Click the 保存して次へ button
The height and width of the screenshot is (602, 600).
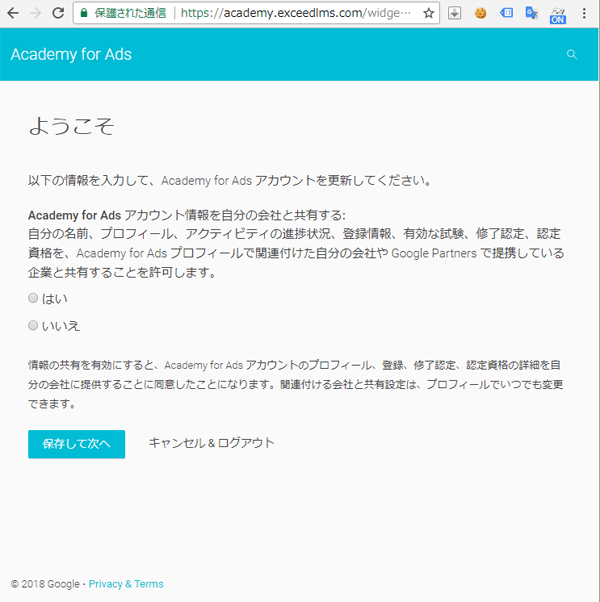[x=76, y=444]
